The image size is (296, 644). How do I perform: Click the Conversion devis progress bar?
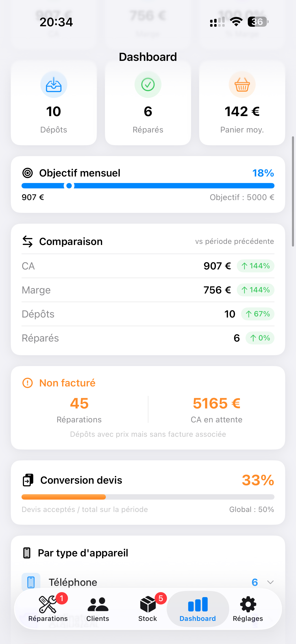pos(148,497)
